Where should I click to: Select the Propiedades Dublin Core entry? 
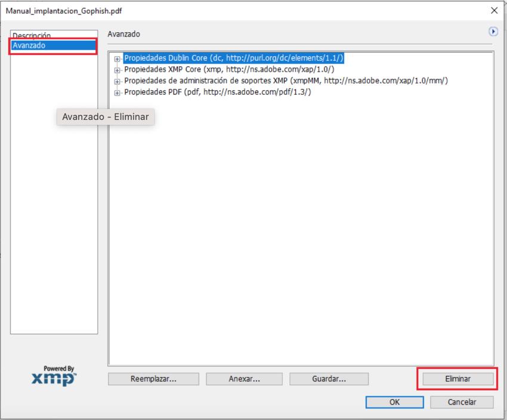coord(233,58)
